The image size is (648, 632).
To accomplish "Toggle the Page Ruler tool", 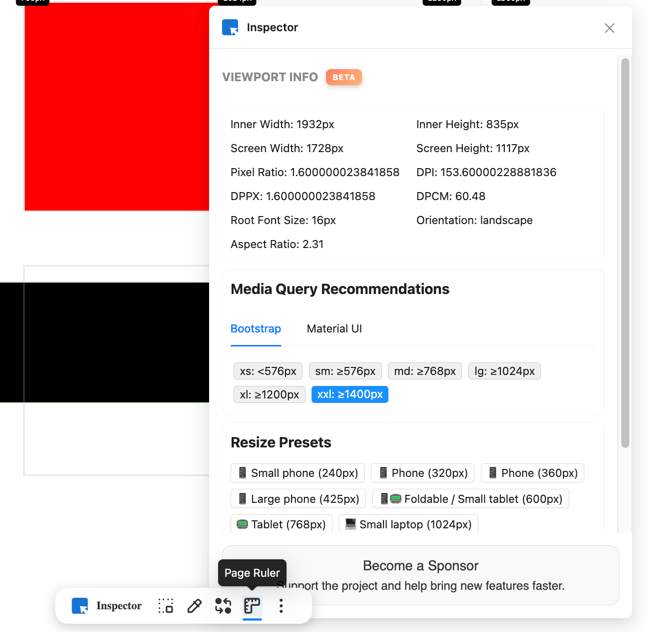I will (252, 606).
